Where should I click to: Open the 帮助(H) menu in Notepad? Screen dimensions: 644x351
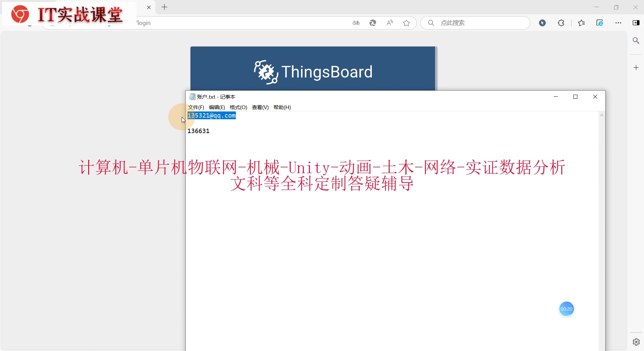[x=282, y=107]
